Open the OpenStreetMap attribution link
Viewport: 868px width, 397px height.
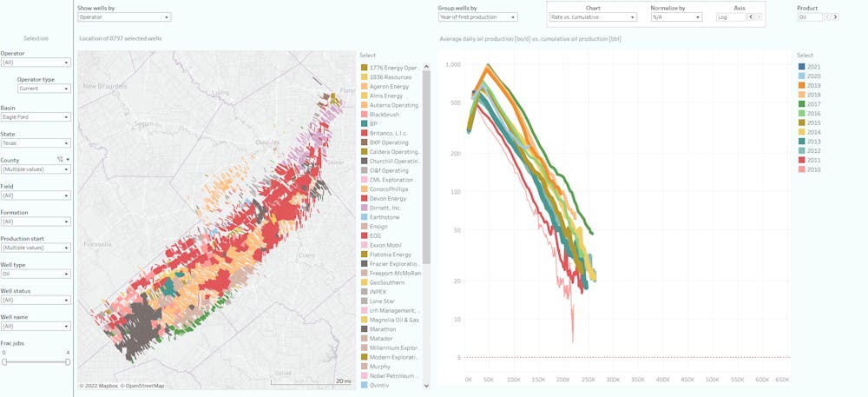coord(143,386)
